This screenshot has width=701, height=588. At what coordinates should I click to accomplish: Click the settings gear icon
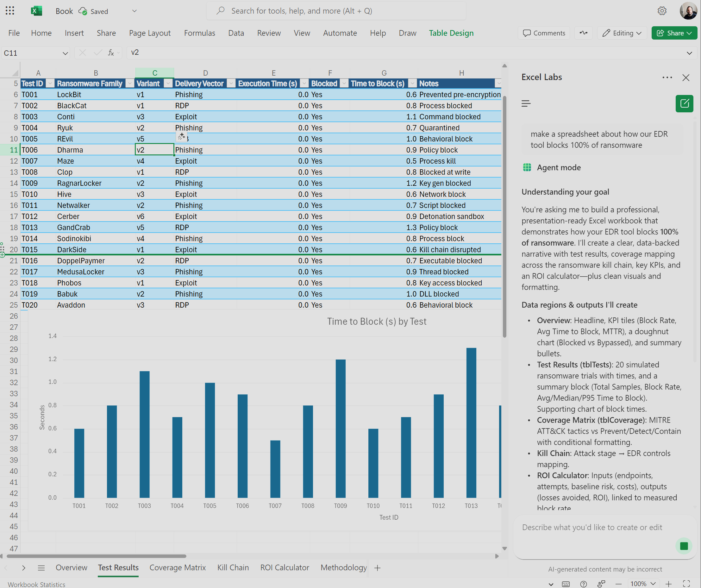click(662, 11)
